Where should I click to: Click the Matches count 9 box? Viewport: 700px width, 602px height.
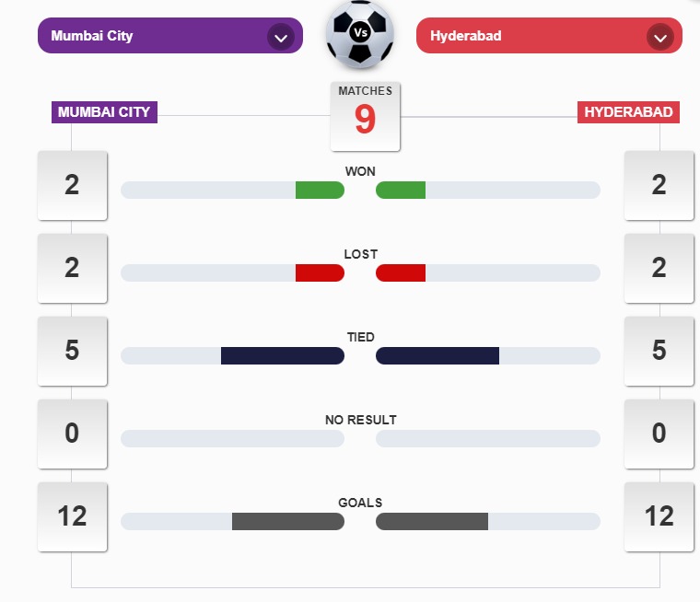[x=365, y=117]
